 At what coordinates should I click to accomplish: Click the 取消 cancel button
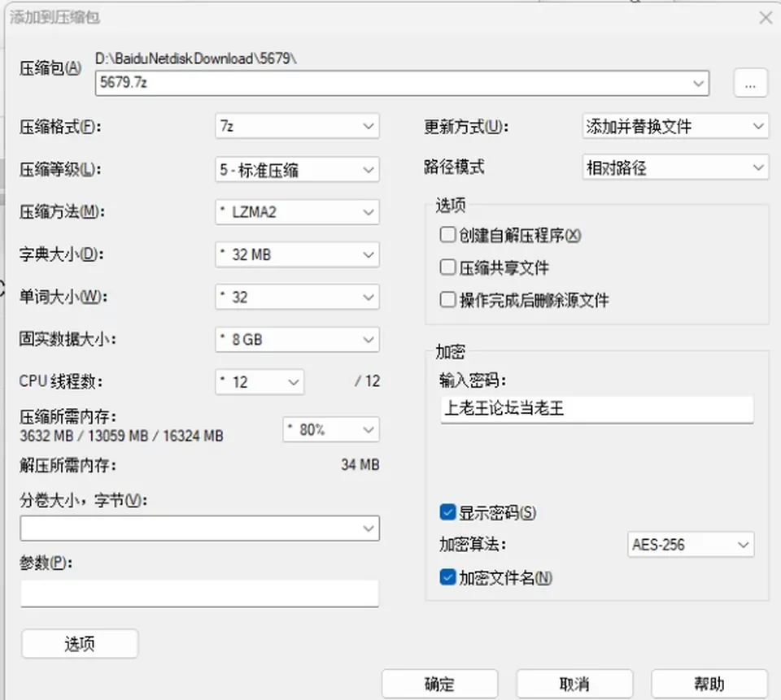coord(575,684)
